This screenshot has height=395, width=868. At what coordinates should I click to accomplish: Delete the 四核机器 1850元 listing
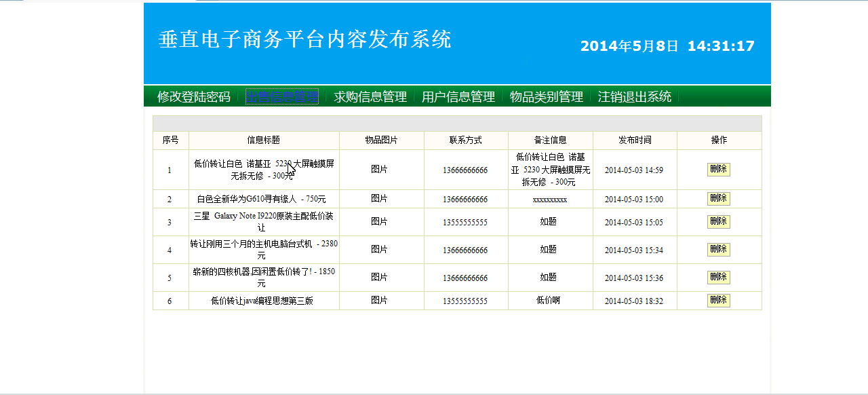tap(719, 277)
